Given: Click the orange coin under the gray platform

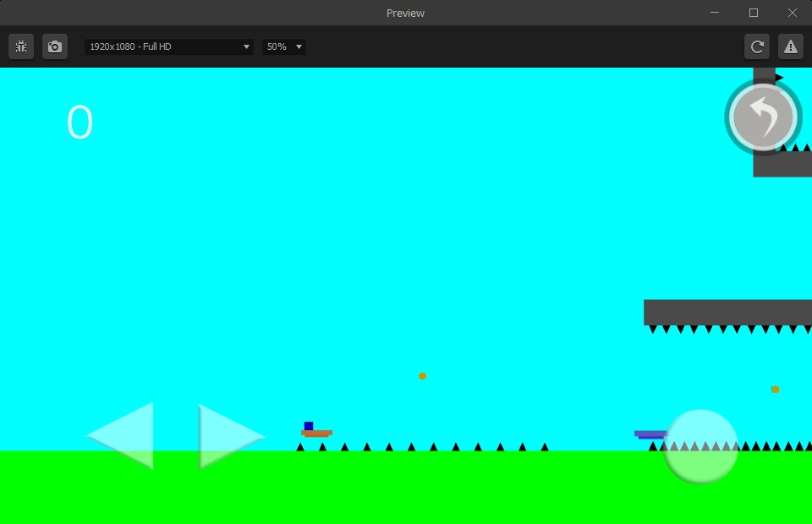Looking at the screenshot, I should pyautogui.click(x=776, y=389).
